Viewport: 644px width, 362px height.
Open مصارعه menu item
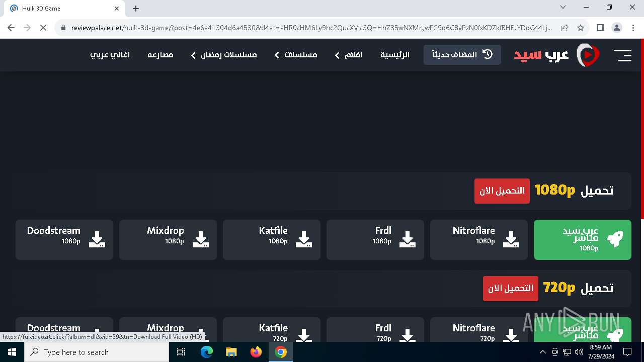pos(160,55)
